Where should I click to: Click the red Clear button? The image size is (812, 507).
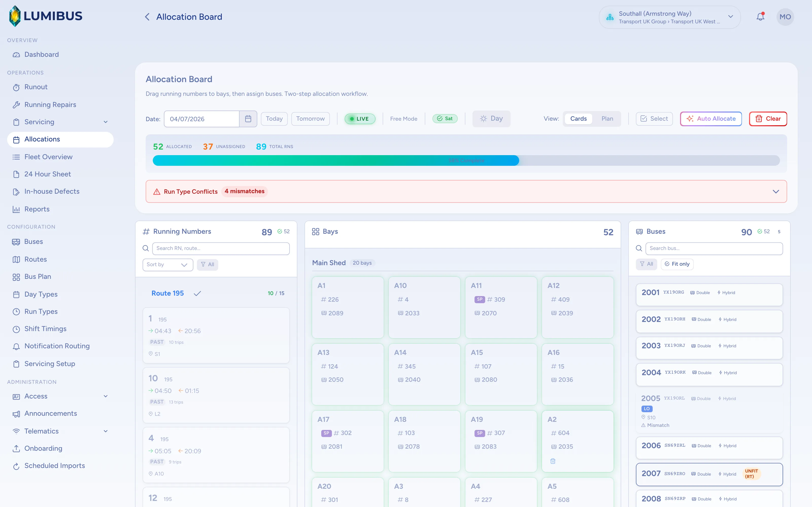pyautogui.click(x=768, y=119)
